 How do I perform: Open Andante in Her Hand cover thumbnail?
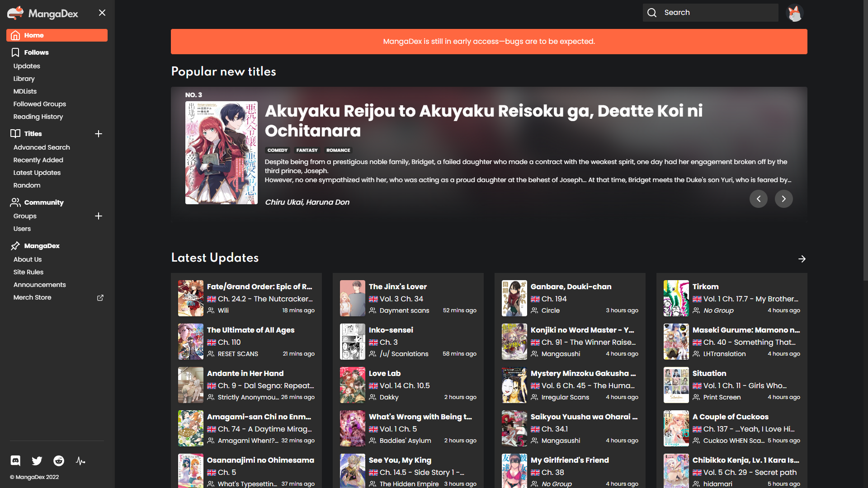(x=191, y=385)
